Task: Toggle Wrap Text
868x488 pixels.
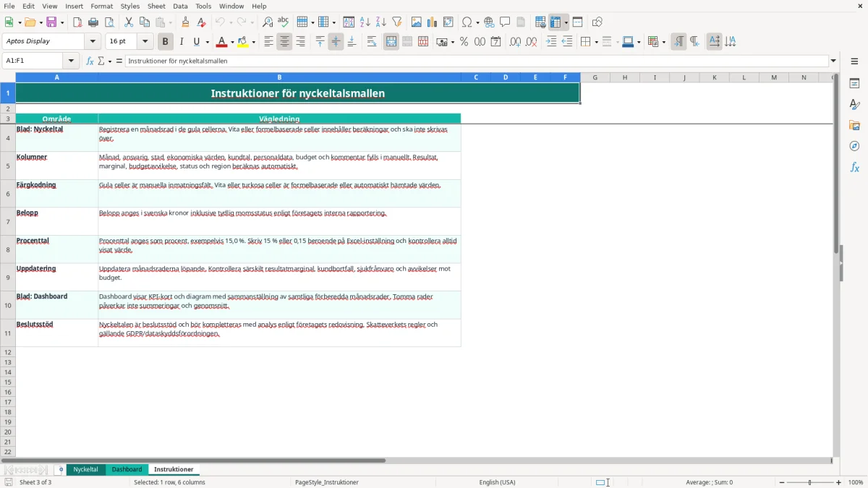Action: (x=372, y=42)
